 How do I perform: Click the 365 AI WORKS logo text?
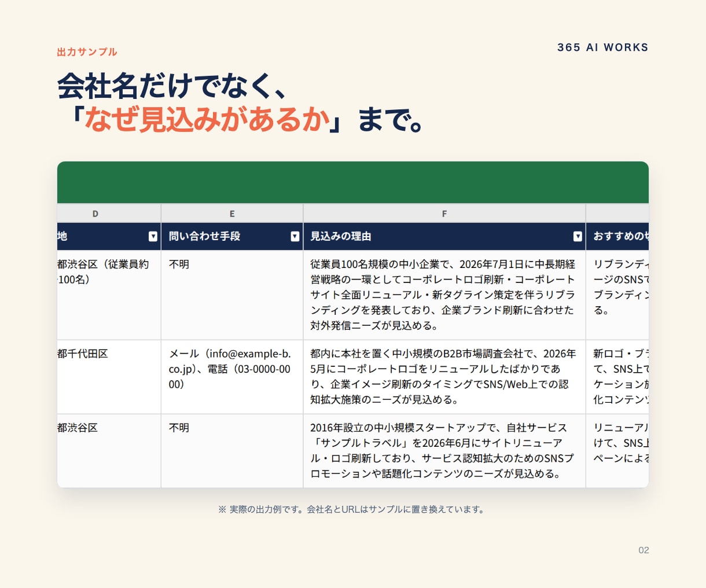602,47
